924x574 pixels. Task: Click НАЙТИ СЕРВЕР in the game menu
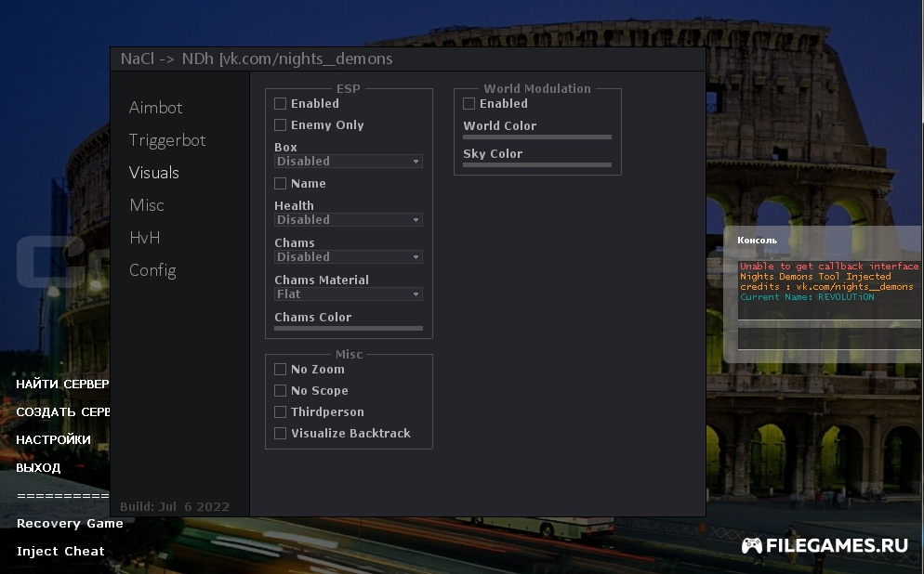(62, 384)
